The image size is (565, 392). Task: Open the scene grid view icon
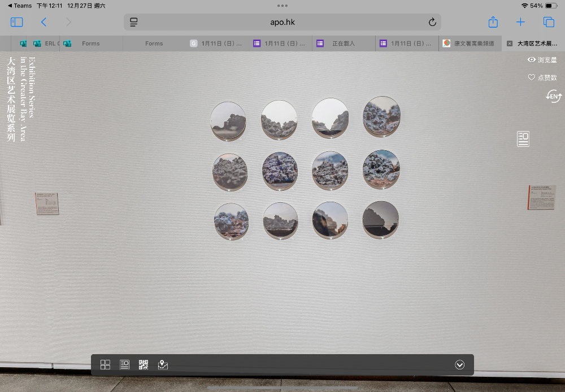(x=105, y=365)
